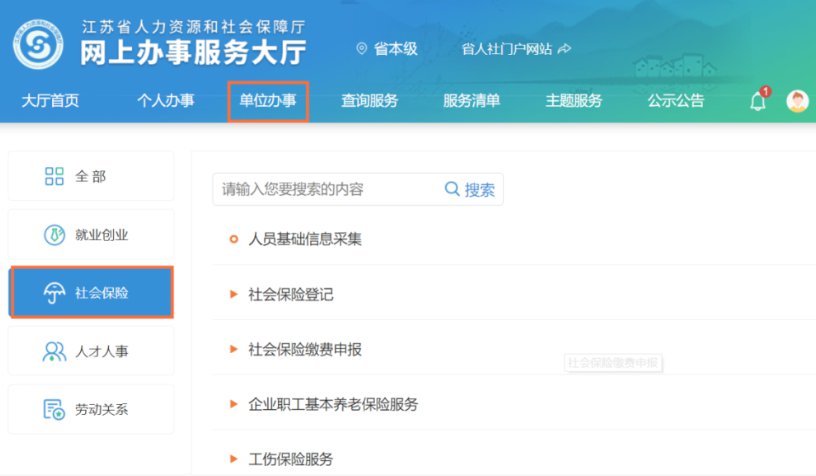This screenshot has height=476, width=816.
Task: Select the 单位办事 tab
Action: coord(267,100)
